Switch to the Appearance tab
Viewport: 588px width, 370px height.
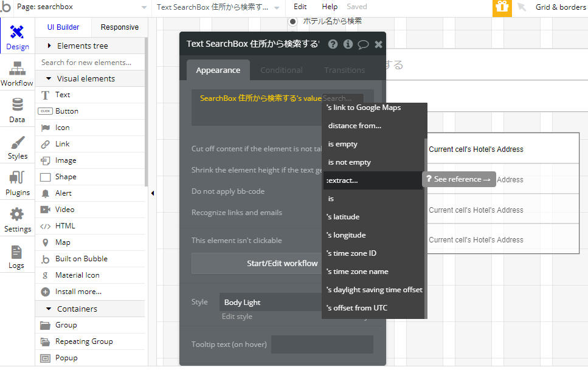pyautogui.click(x=218, y=70)
